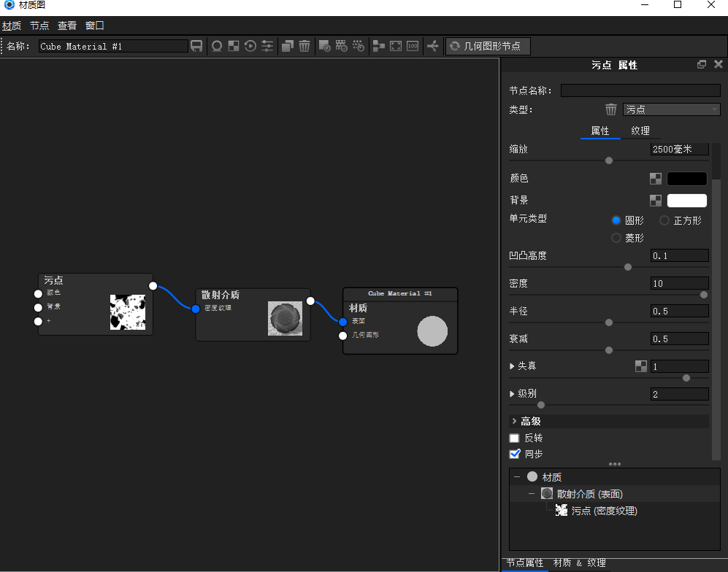Open the 查看 menu

67,26
